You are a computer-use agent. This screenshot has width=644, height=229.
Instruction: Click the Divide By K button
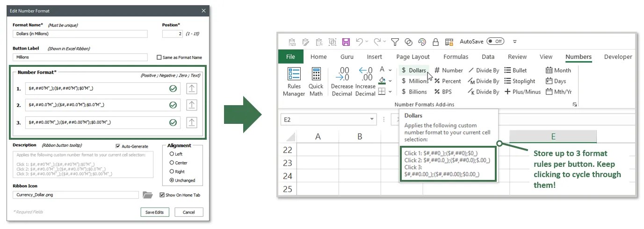pos(484,92)
